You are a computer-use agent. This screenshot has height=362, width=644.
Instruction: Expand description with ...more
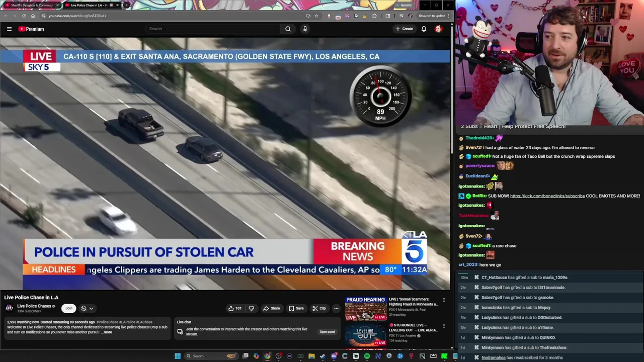[x=106, y=332]
